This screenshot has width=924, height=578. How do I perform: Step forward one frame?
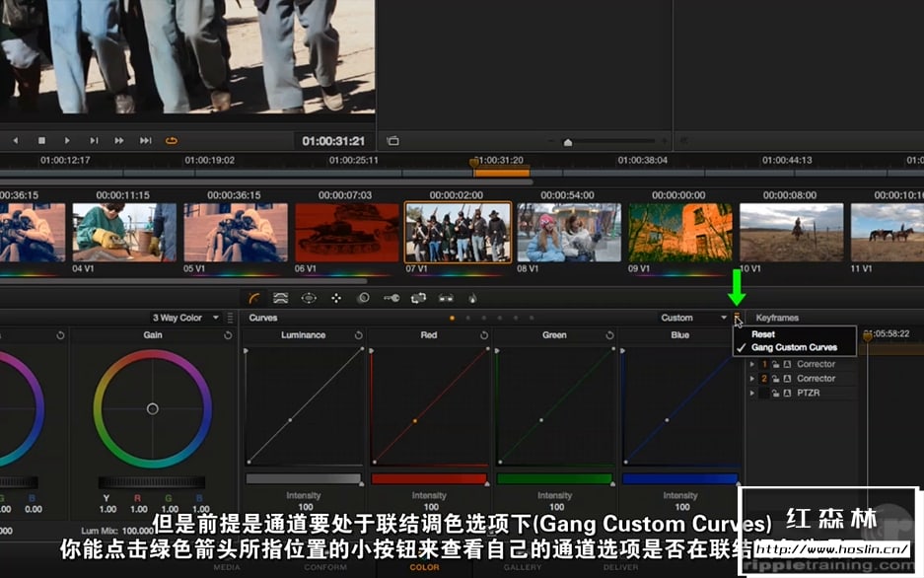pyautogui.click(x=94, y=141)
